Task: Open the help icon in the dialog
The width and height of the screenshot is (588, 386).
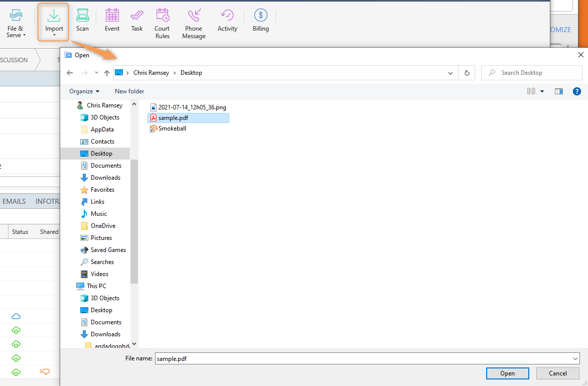Action: (576, 91)
